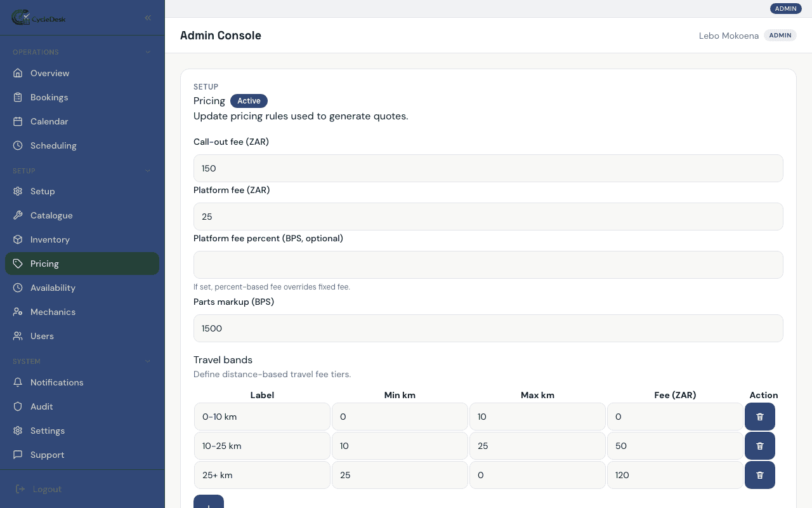Delete the 10-25 km travel band
Screen dimensions: 812x508
760,446
